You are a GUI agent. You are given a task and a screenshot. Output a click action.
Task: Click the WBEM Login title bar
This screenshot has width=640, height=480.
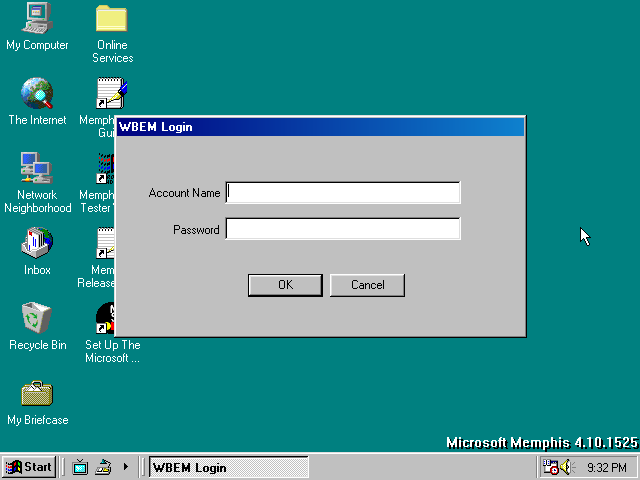click(321, 127)
